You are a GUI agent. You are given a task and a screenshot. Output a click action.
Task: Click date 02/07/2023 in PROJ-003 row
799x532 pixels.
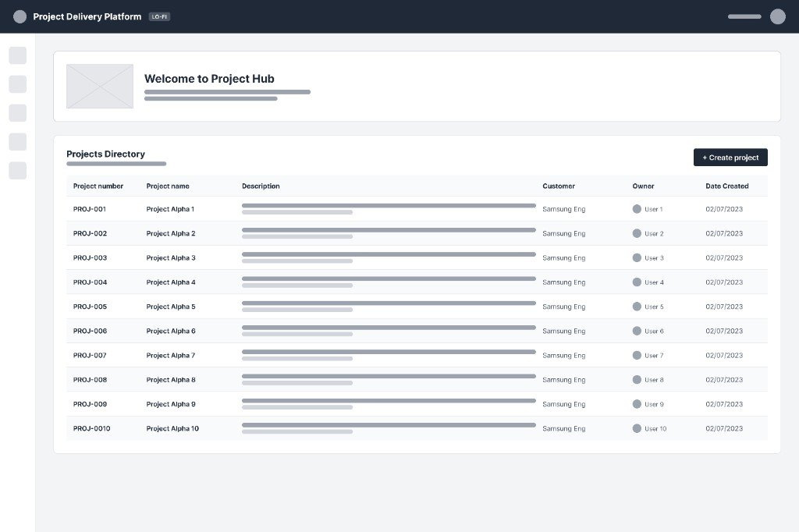pyautogui.click(x=724, y=258)
